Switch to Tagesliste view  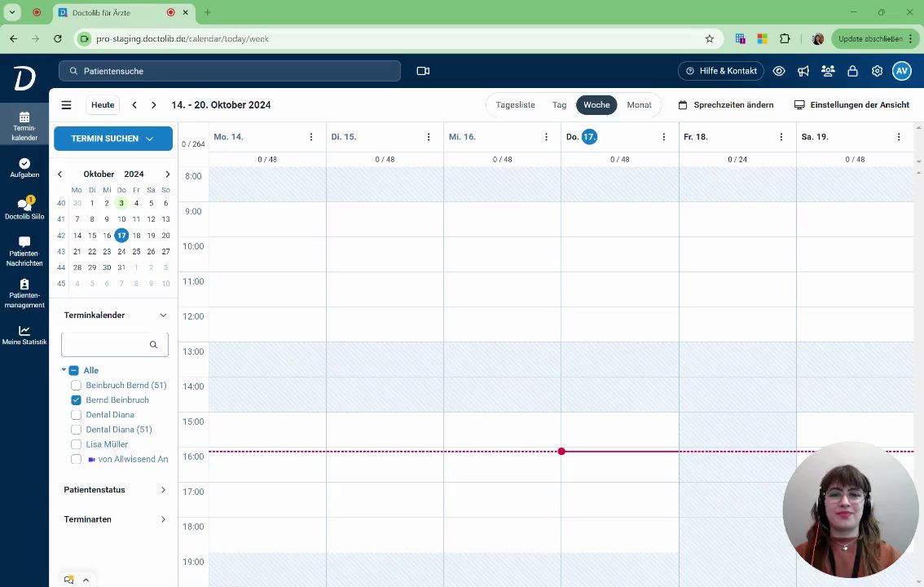[515, 105]
